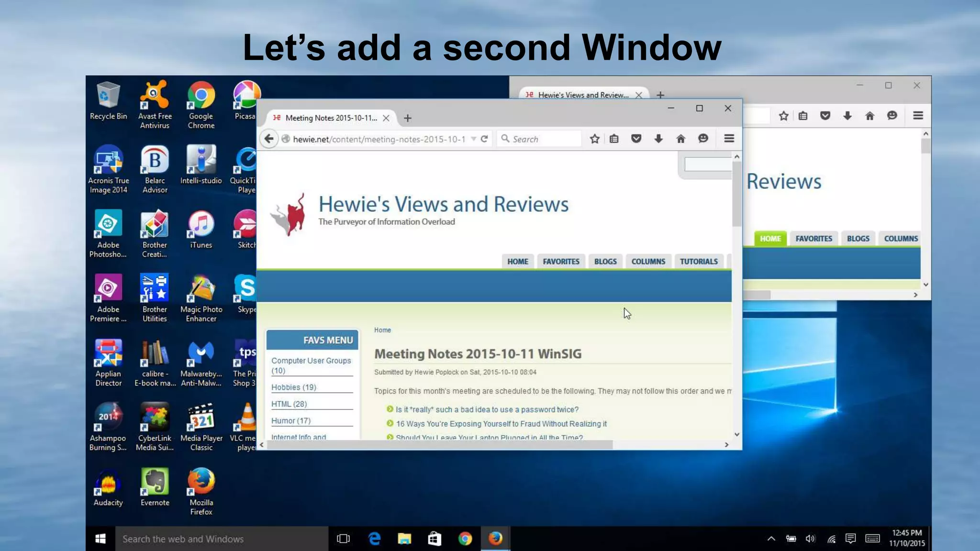
Task: Open HOME menu in front window page
Action: click(518, 262)
